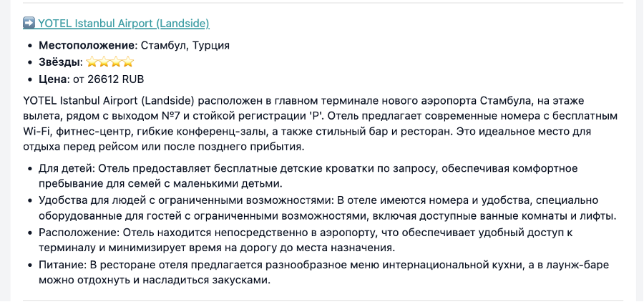Click the third star in the rating
Screen dimensions: 644x302
click(117, 62)
